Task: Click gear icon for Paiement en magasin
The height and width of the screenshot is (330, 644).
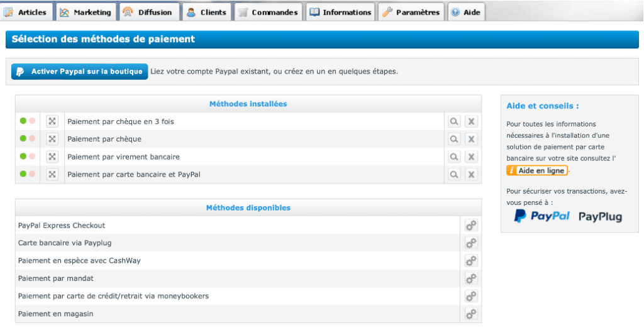Action: click(470, 314)
